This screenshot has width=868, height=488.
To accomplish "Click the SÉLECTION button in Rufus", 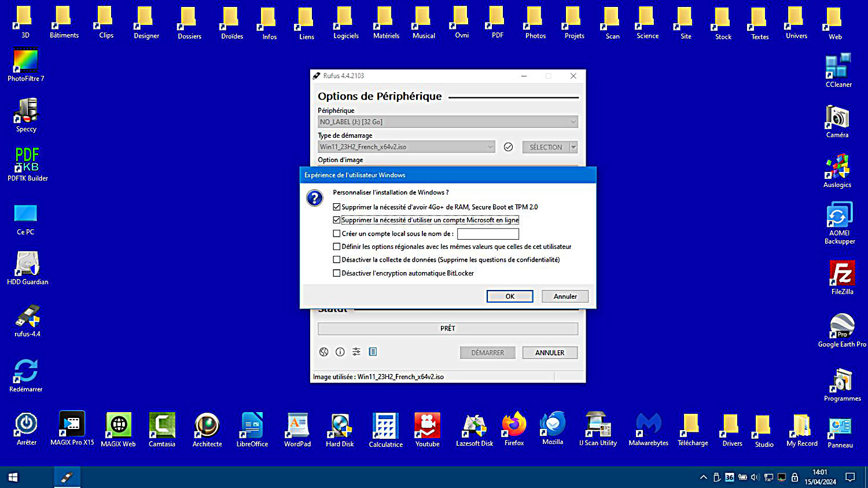I will click(x=546, y=147).
